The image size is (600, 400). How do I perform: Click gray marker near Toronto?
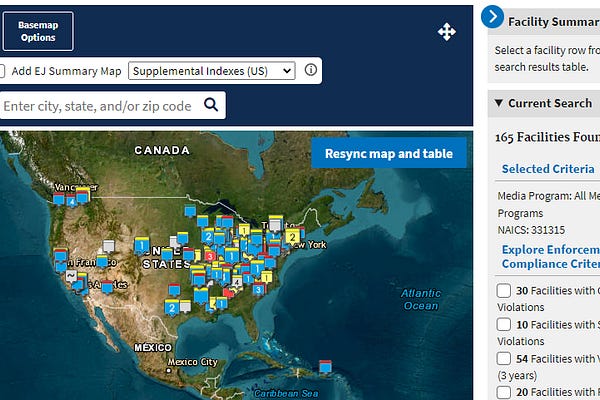click(275, 225)
